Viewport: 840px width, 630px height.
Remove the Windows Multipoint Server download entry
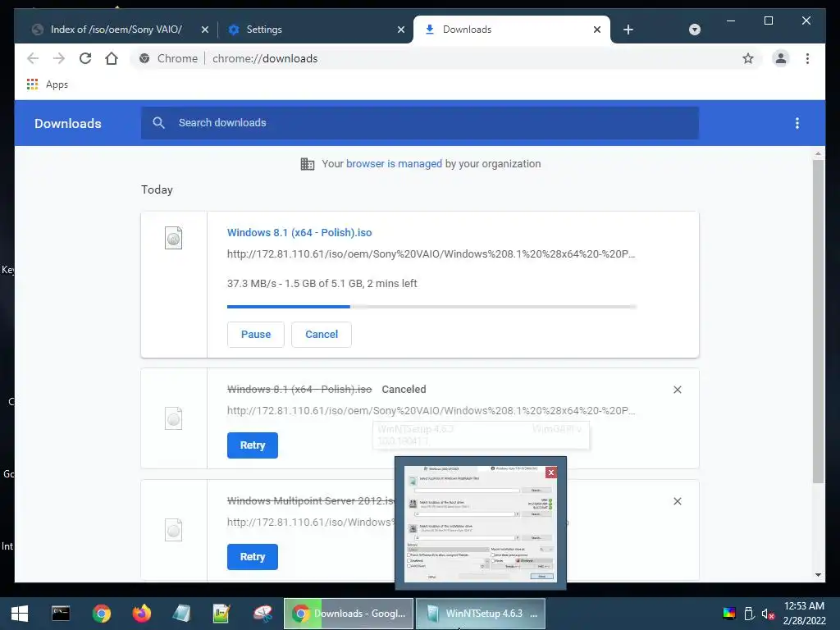pyautogui.click(x=677, y=501)
